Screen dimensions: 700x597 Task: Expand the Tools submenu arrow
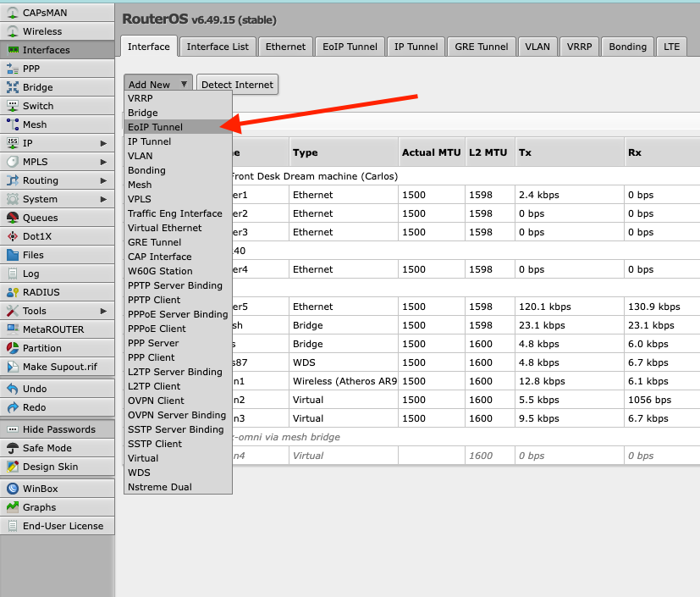(x=103, y=311)
